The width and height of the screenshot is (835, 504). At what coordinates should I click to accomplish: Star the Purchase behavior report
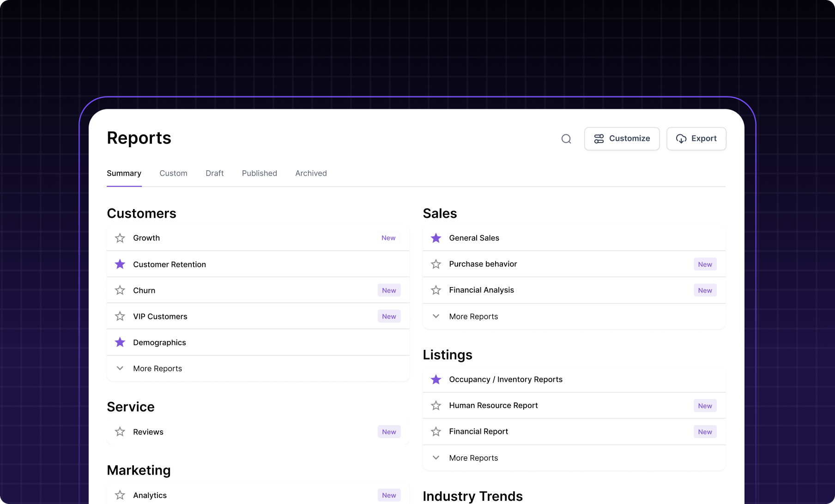click(x=436, y=264)
